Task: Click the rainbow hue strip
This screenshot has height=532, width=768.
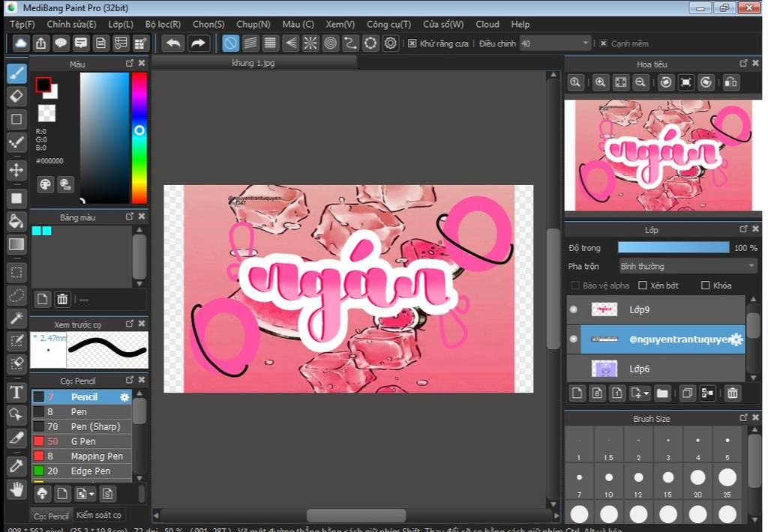Action: [139, 138]
